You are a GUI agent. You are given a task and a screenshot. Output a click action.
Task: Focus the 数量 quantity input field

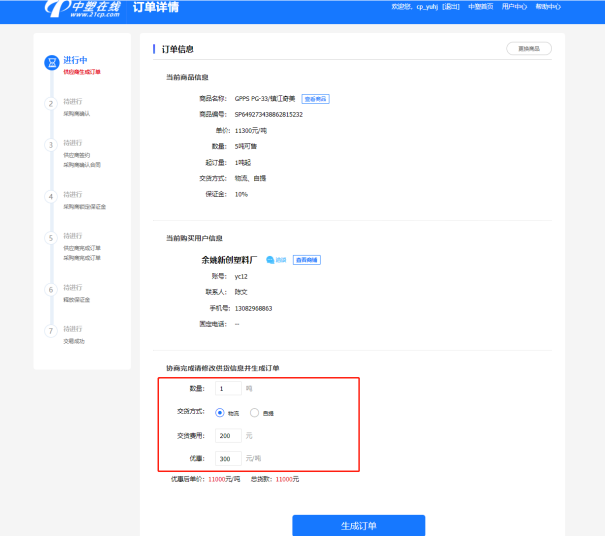[x=228, y=389]
